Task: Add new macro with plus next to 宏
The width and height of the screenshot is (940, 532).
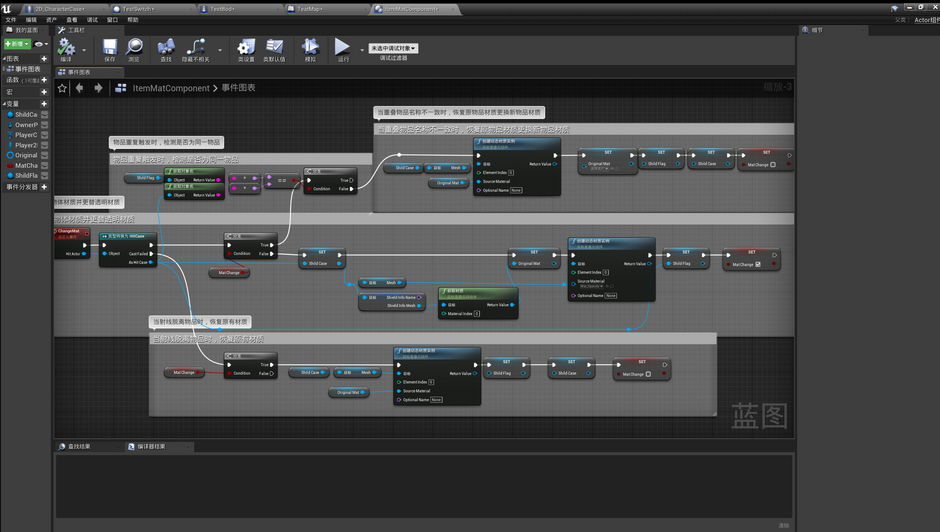Action: coord(44,92)
